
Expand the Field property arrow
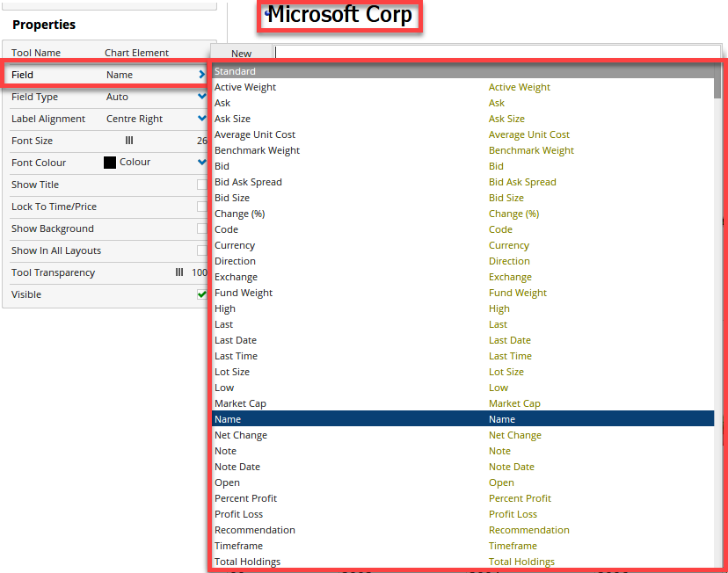click(201, 74)
